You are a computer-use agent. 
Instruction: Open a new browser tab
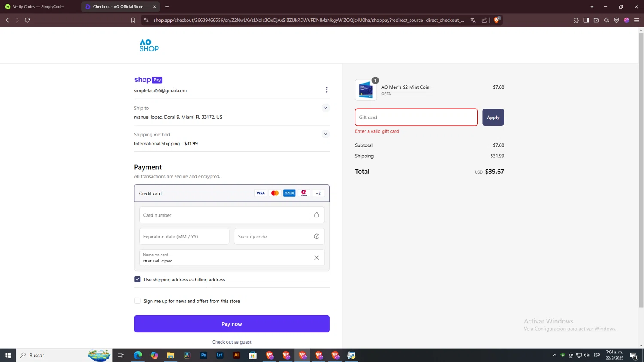point(167,7)
